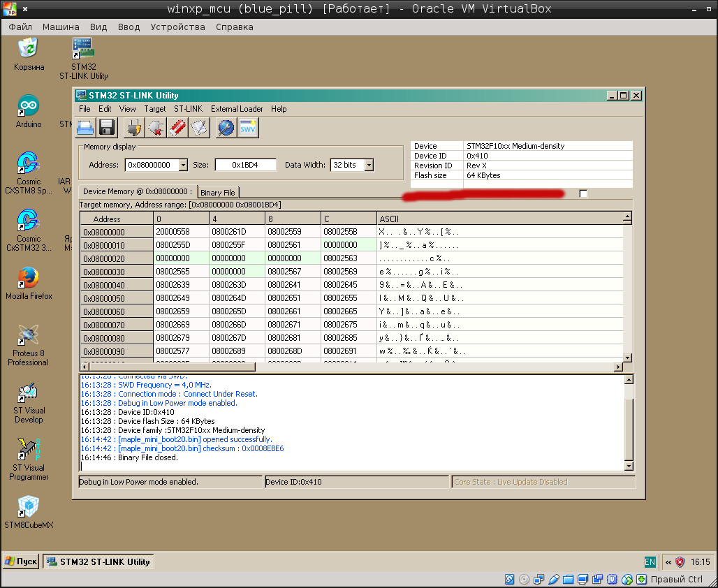Click the security shield tray icon
Screen dimensions: 718x588
tap(680, 562)
